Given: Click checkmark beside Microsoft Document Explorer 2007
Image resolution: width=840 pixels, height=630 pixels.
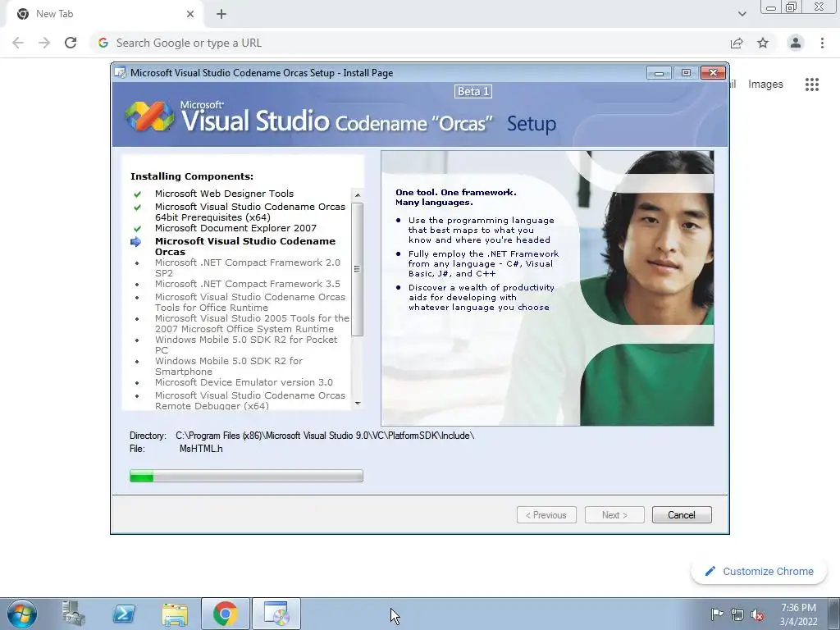Looking at the screenshot, I should pos(137,229).
